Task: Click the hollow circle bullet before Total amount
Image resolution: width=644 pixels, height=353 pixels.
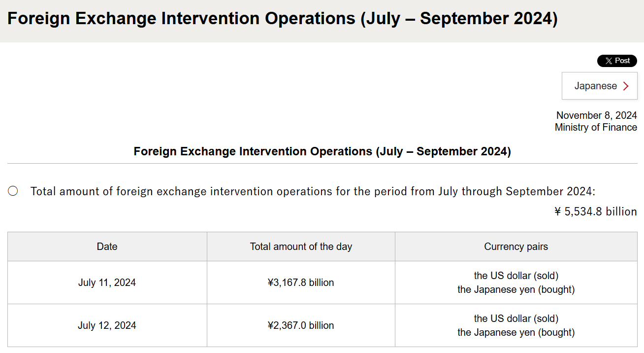Action: coord(13,191)
